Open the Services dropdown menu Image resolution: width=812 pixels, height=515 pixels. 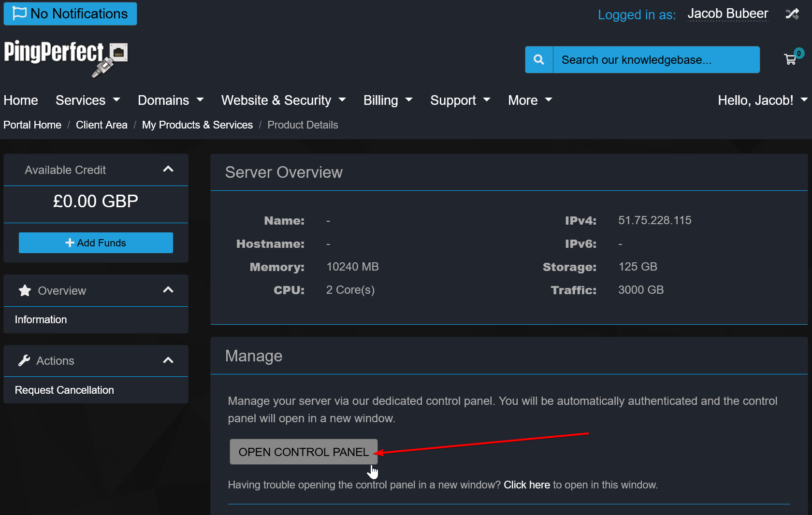point(87,100)
